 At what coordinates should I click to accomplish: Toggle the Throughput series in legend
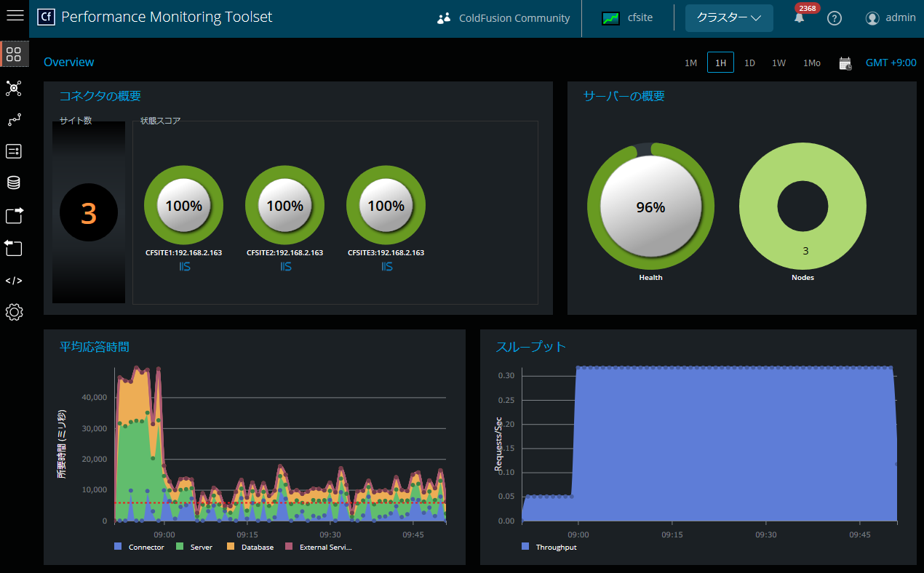tap(549, 547)
